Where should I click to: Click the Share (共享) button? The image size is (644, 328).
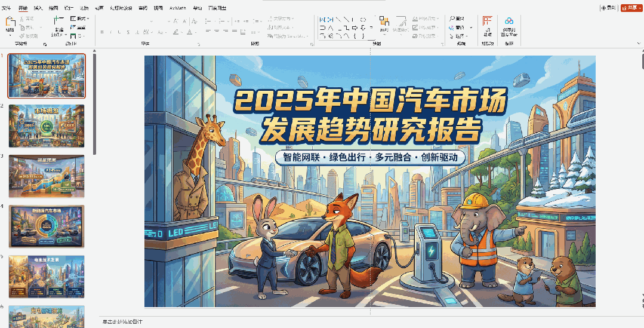tap(631, 8)
